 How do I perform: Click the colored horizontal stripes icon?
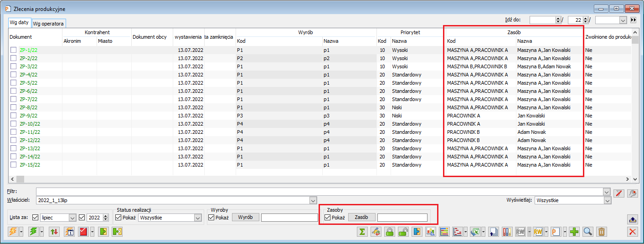pos(444,232)
